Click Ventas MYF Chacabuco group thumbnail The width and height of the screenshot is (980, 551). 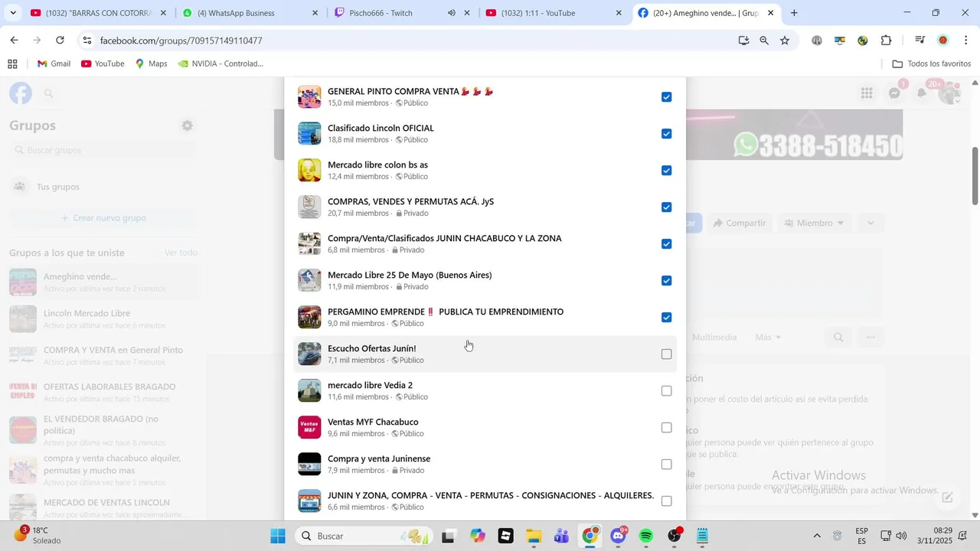tap(309, 428)
